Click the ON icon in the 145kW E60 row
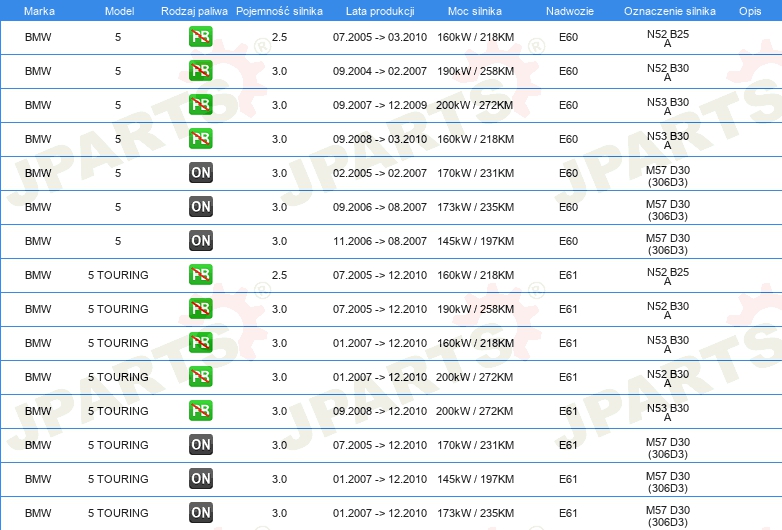The width and height of the screenshot is (782, 530). pos(200,240)
